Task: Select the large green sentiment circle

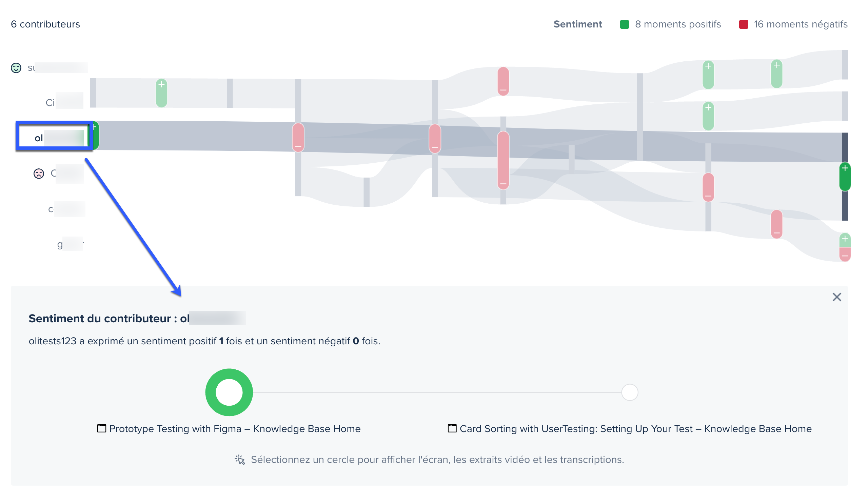Action: [229, 392]
